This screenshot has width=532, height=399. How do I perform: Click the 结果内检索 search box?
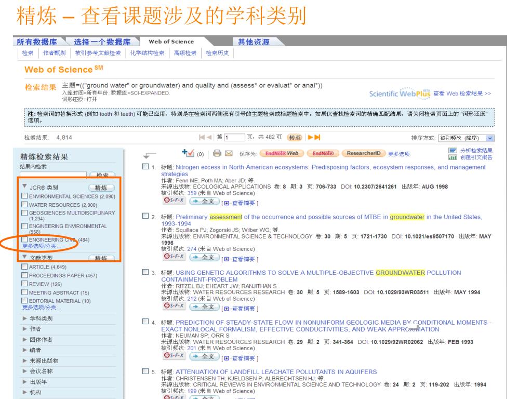(54, 175)
